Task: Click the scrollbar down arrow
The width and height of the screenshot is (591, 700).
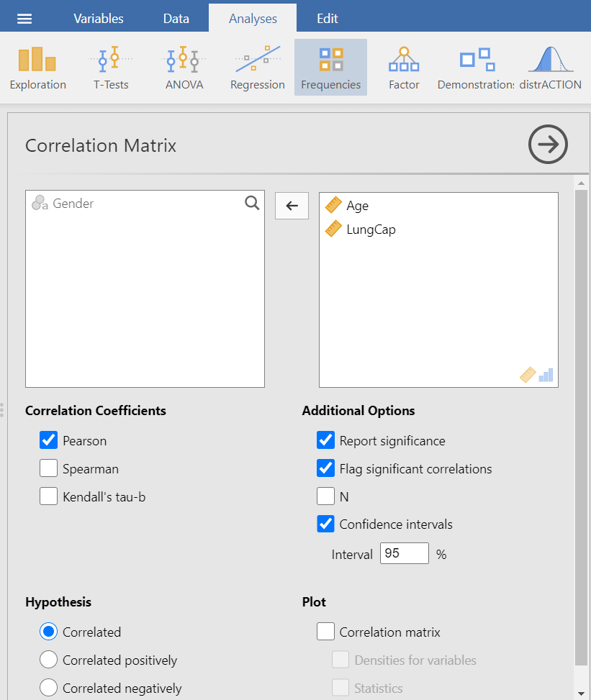Action: [x=581, y=693]
